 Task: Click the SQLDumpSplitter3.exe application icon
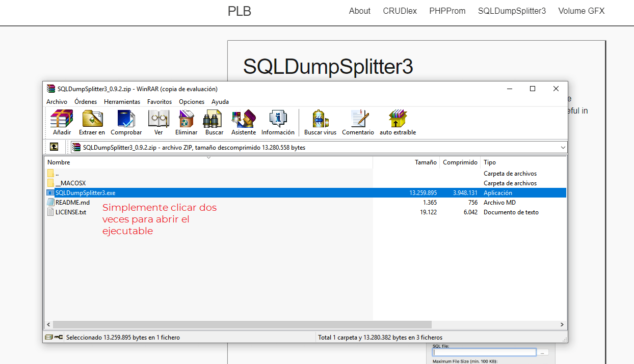point(50,192)
